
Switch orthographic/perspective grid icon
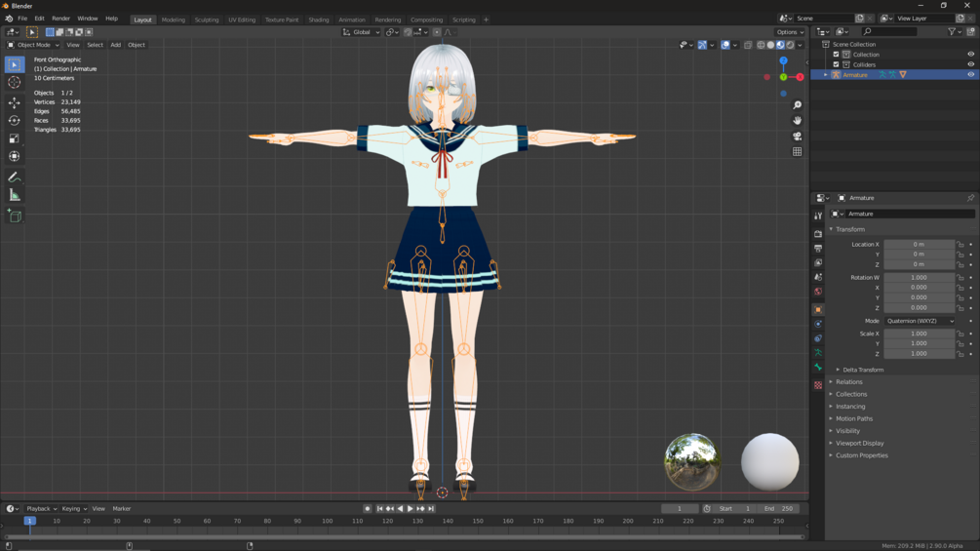(797, 152)
